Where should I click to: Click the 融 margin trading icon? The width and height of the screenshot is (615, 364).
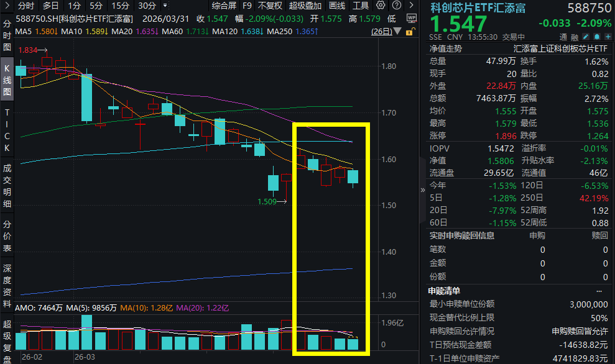point(573,37)
